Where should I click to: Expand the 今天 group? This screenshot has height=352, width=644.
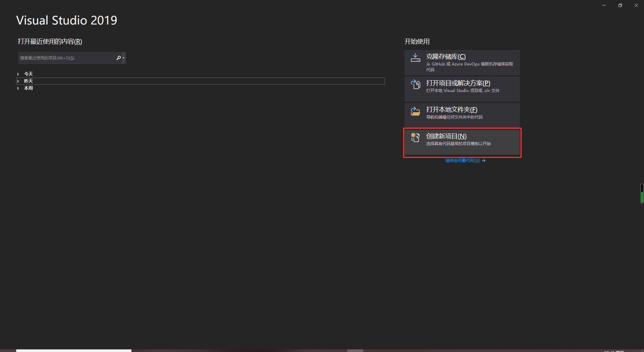(x=18, y=74)
